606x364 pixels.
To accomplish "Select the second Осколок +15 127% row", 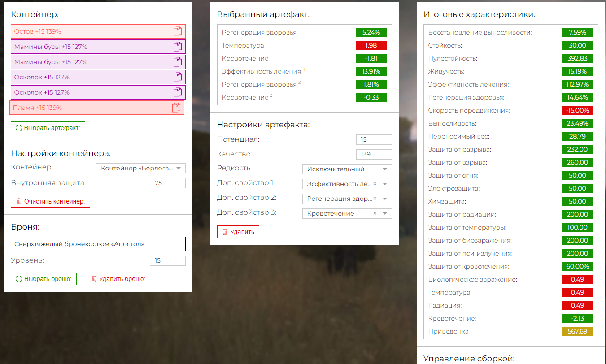I will pos(98,92).
